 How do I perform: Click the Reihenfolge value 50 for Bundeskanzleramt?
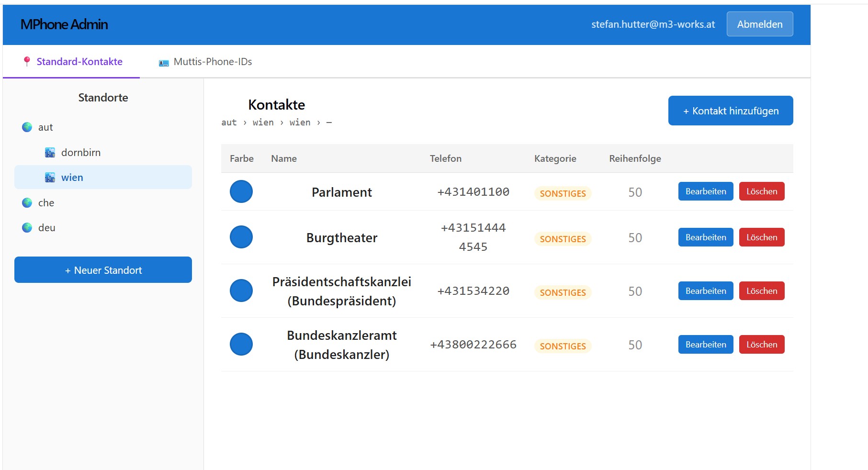(635, 345)
